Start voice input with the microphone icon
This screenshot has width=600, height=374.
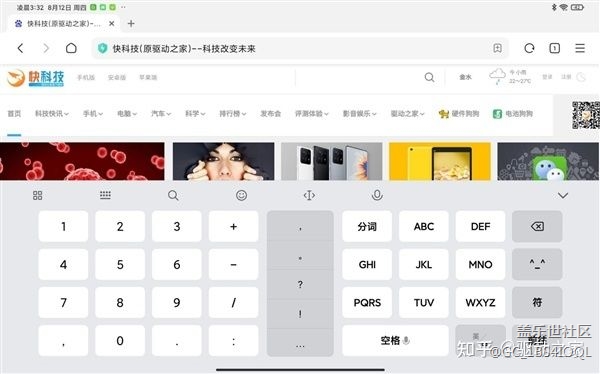377,195
